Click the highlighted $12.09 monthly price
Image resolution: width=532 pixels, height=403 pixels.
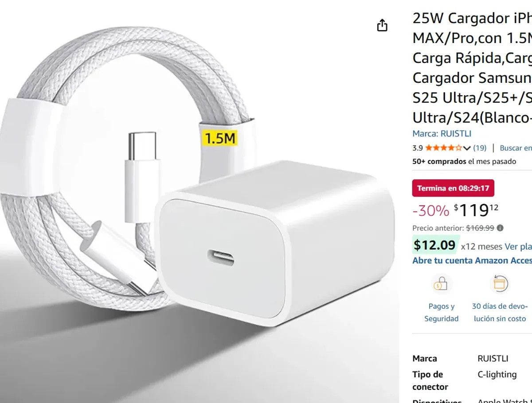click(434, 245)
